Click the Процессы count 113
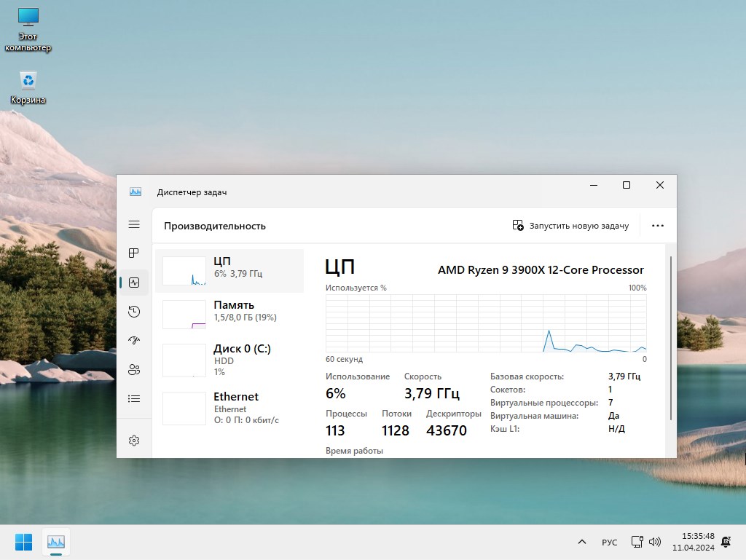The image size is (746, 560). [335, 430]
